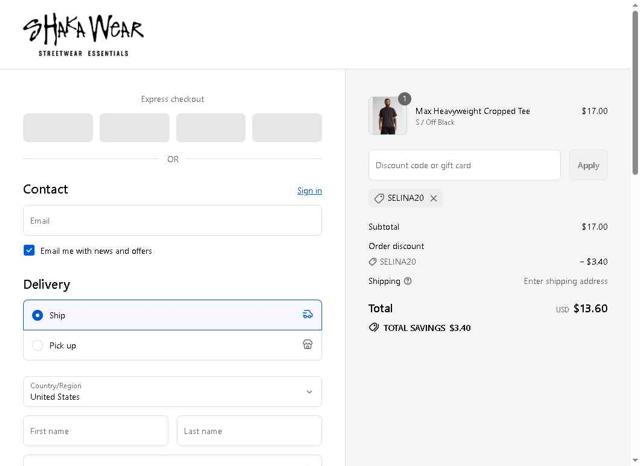Click the quantity badge on product thumbnail

404,99
